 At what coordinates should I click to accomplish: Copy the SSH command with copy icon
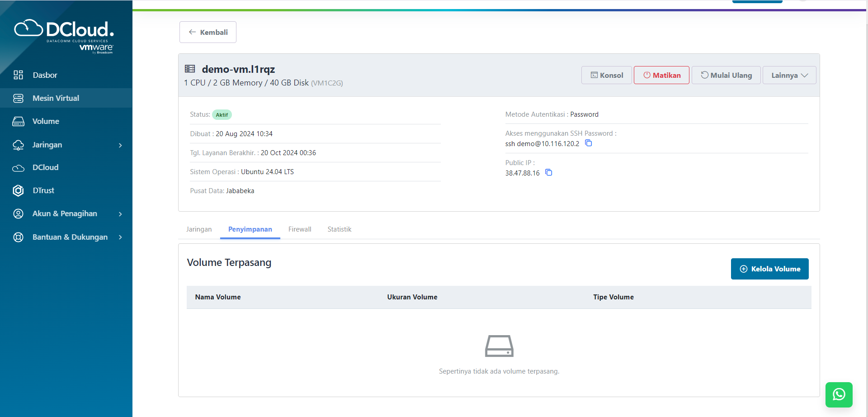(x=588, y=143)
